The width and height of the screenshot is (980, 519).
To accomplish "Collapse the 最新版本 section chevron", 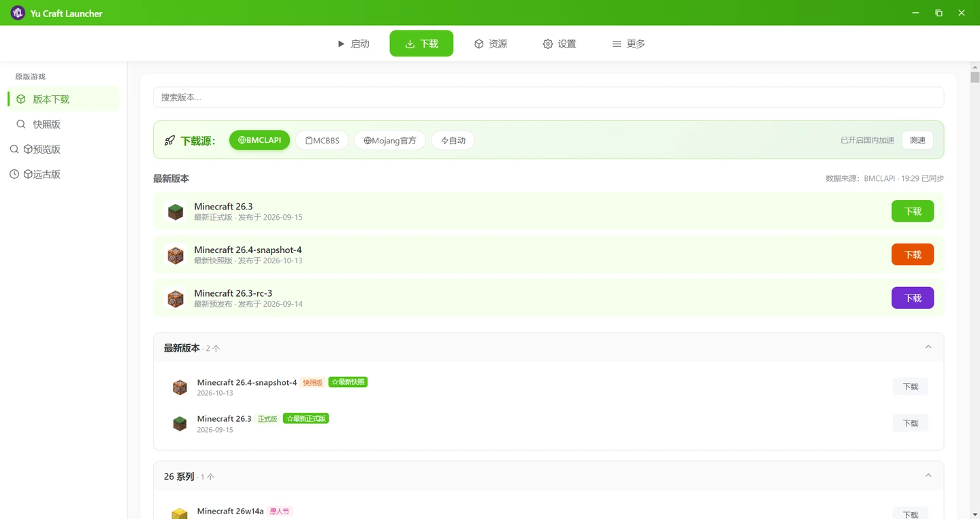I will [928, 347].
